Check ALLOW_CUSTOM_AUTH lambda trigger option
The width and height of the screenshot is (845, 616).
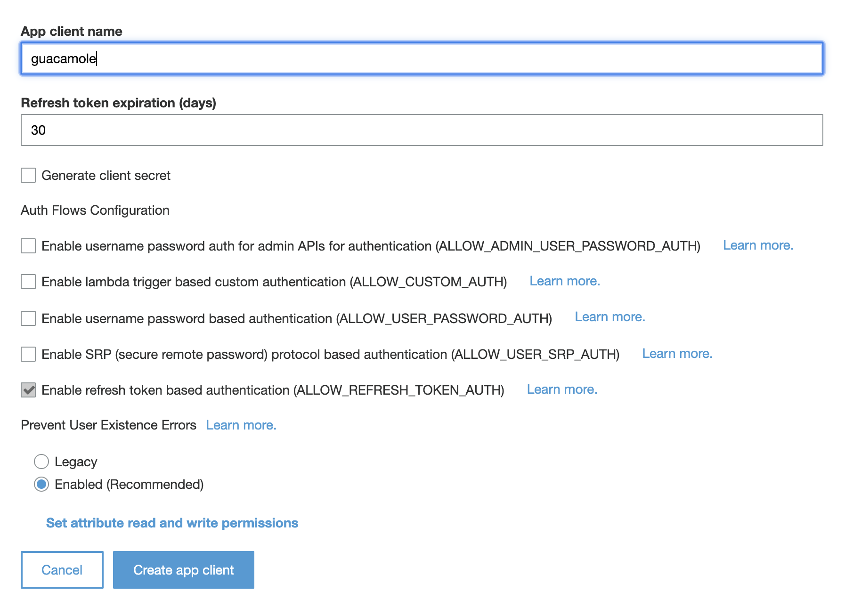pos(28,282)
